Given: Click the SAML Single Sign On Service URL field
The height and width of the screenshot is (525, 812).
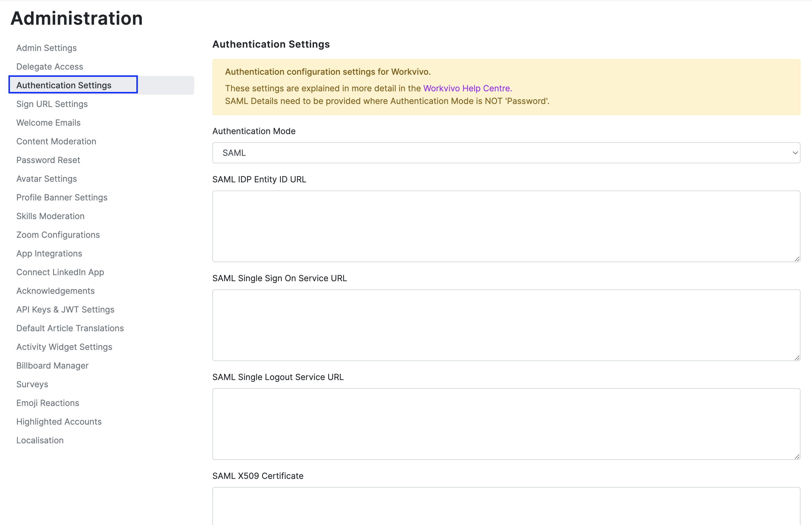Looking at the screenshot, I should [506, 325].
